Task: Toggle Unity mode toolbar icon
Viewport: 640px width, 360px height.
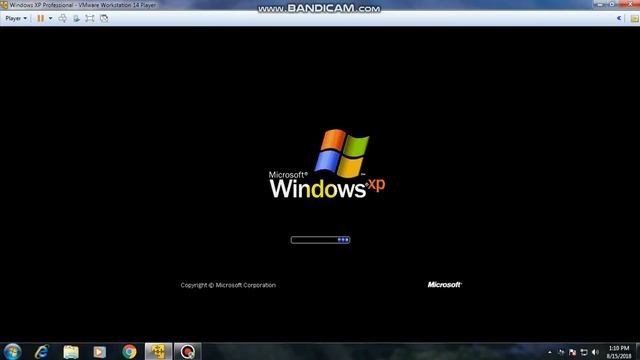Action: coord(104,18)
